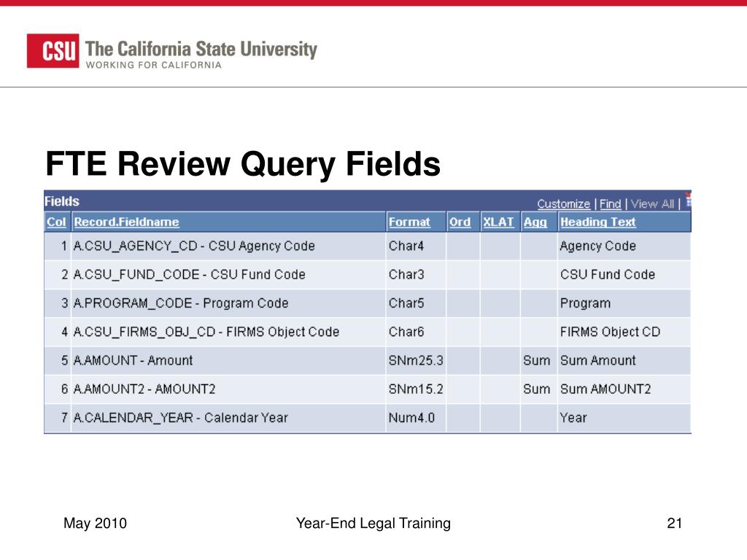
Task: Click Sum aggregate in the A.AMOUNT row
Action: point(536,360)
